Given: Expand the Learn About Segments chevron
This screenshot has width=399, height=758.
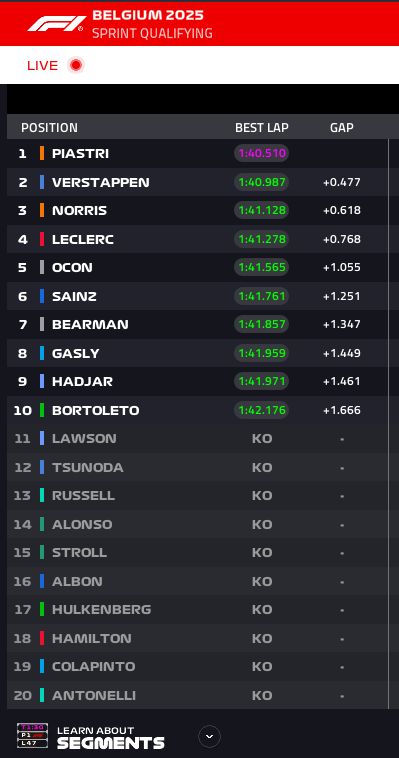Looking at the screenshot, I should [x=209, y=736].
